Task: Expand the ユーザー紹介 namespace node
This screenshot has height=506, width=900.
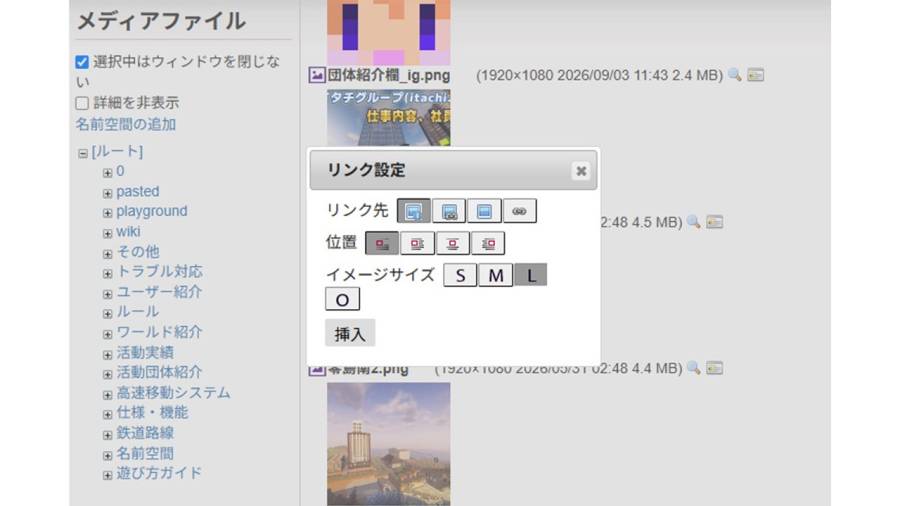Action: coord(107,294)
